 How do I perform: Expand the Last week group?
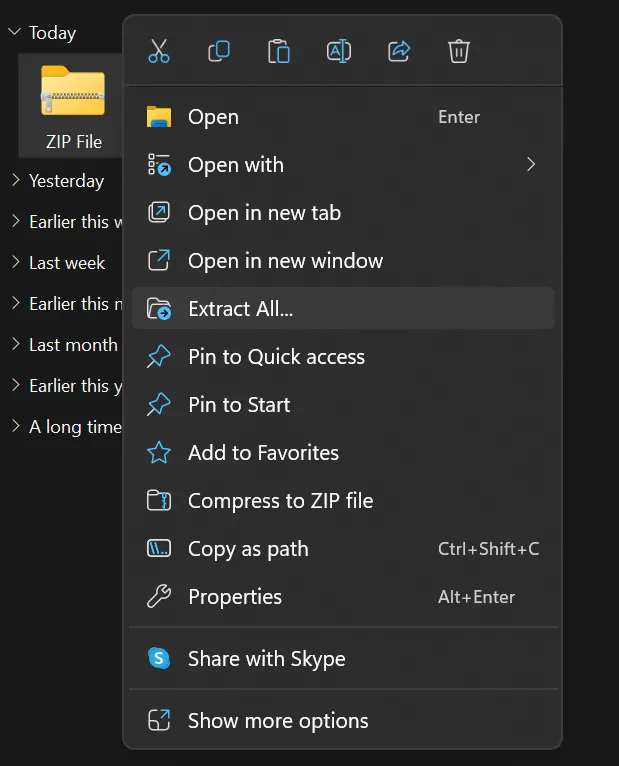coord(15,263)
